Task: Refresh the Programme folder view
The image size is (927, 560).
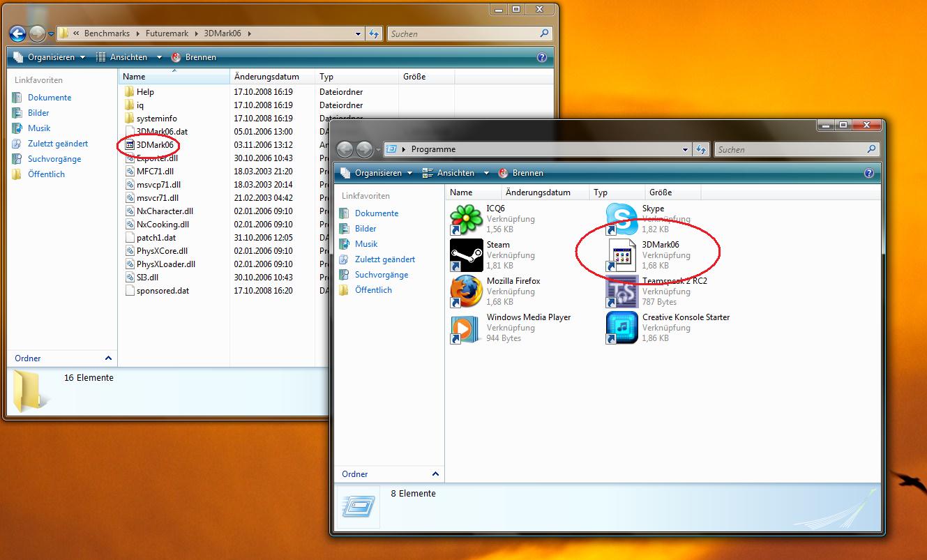Action: pos(700,149)
